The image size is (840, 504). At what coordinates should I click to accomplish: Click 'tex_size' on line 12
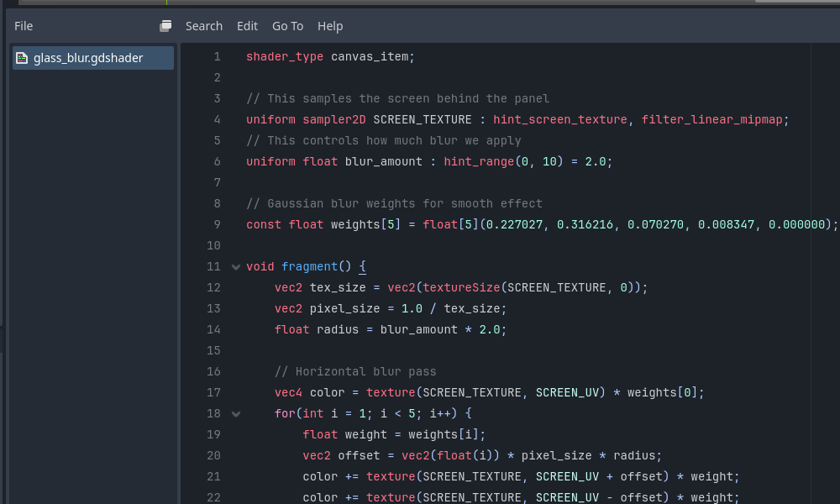338,287
